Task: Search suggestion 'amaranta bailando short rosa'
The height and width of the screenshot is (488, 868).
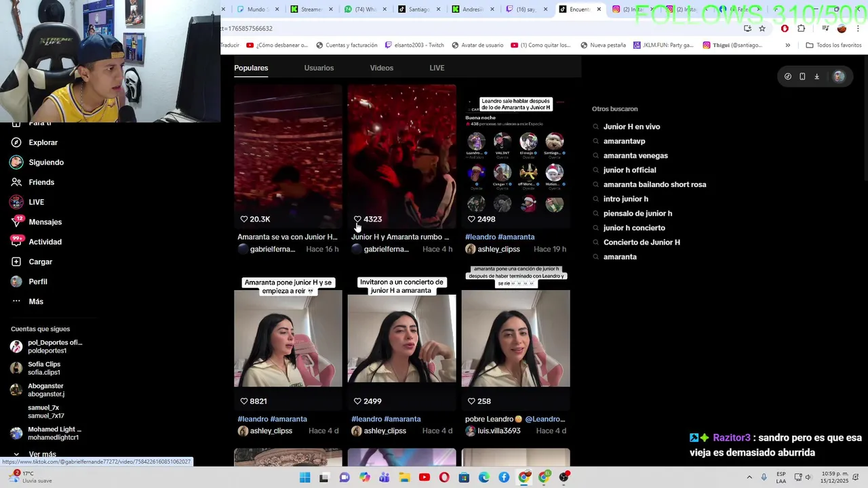Action: pyautogui.click(x=654, y=184)
